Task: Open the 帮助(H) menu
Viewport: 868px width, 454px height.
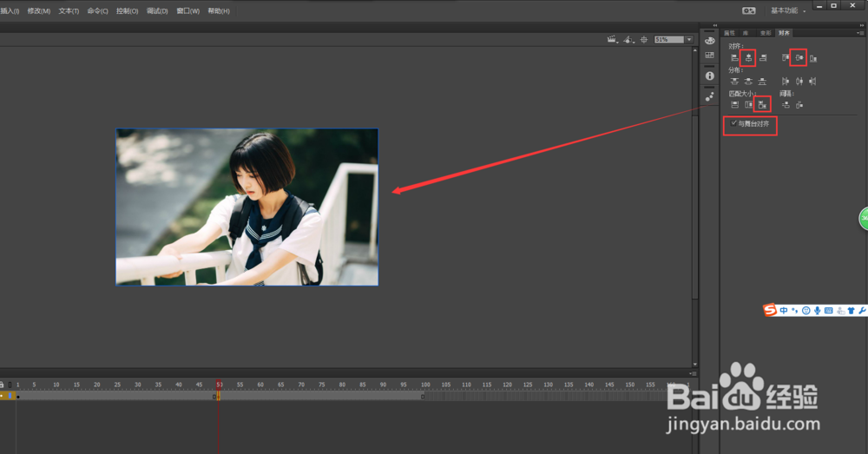Action: (219, 11)
